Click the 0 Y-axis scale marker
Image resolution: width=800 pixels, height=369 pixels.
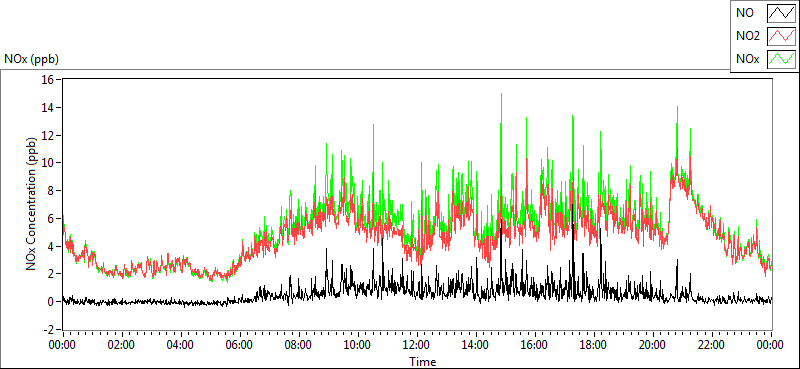pos(52,302)
